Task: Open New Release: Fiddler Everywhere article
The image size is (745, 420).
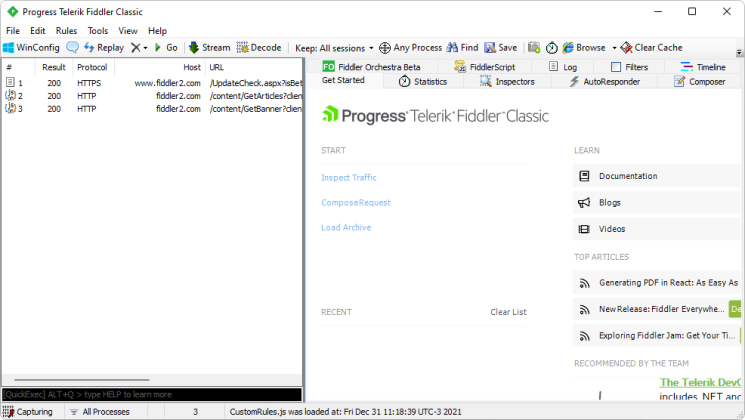Action: click(657, 309)
